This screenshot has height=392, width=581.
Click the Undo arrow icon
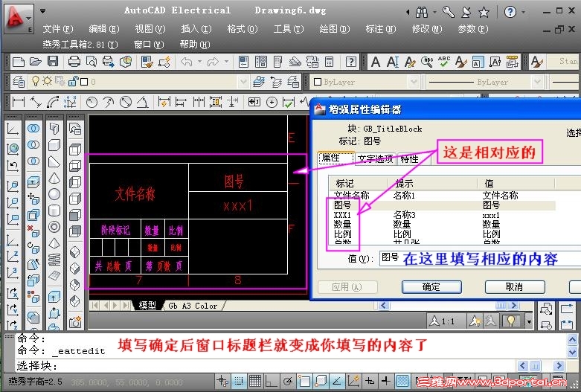(x=187, y=62)
